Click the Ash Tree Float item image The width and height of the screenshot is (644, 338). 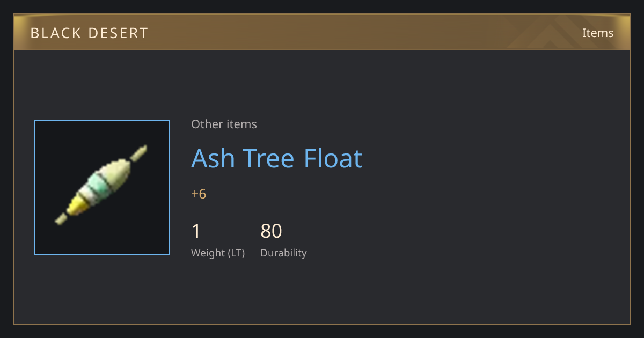tap(102, 187)
